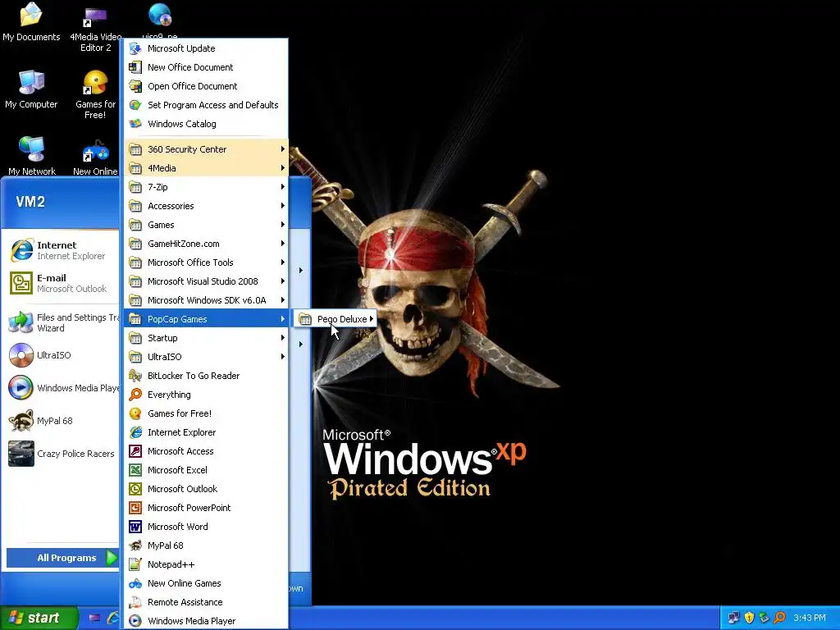Expand the Microsoft Office Tools submenu arrow

(x=282, y=262)
